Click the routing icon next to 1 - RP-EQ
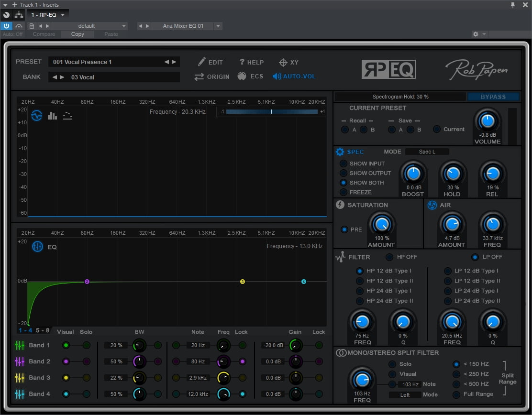532x415 pixels. (19, 14)
